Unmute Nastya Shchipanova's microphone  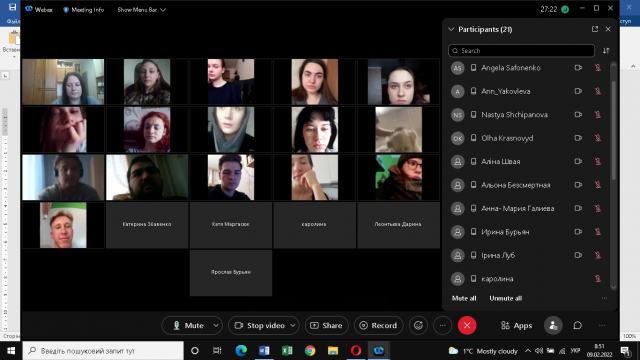pos(598,115)
